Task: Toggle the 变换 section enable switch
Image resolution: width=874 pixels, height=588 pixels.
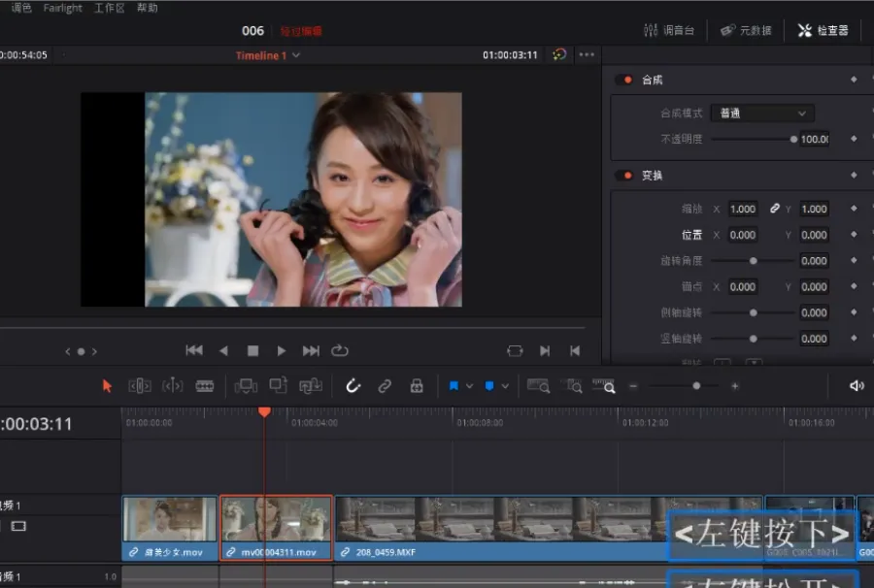Action: [x=624, y=176]
